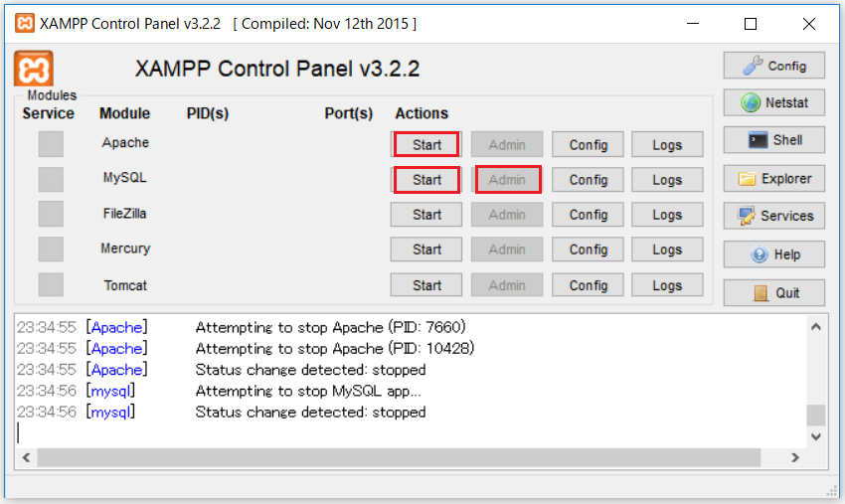
Task: View Logs for Mercury
Action: [667, 250]
